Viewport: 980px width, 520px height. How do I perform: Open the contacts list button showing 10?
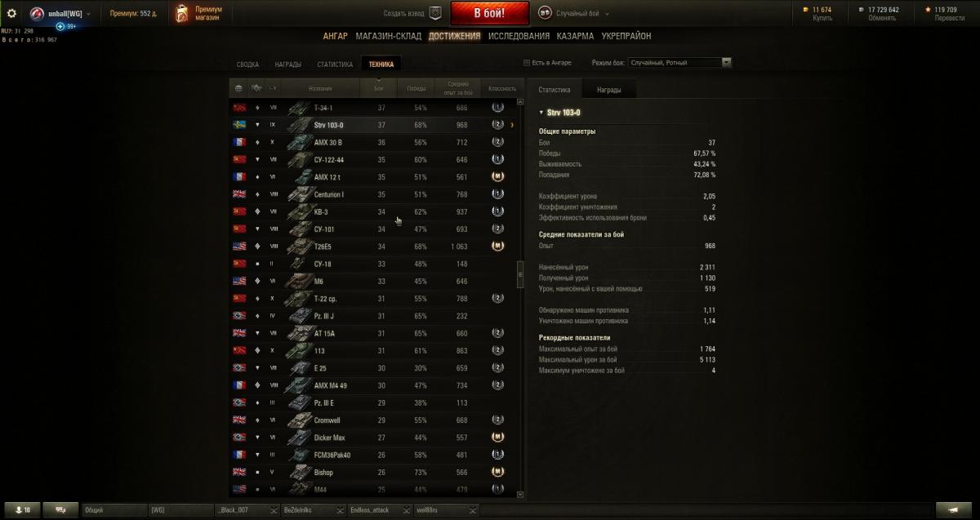(22, 509)
